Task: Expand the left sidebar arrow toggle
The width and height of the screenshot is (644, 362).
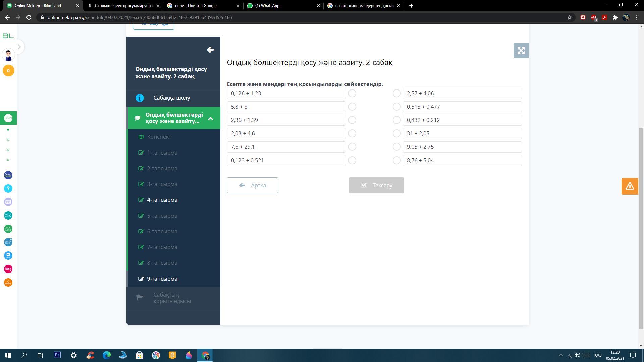Action: (19, 47)
